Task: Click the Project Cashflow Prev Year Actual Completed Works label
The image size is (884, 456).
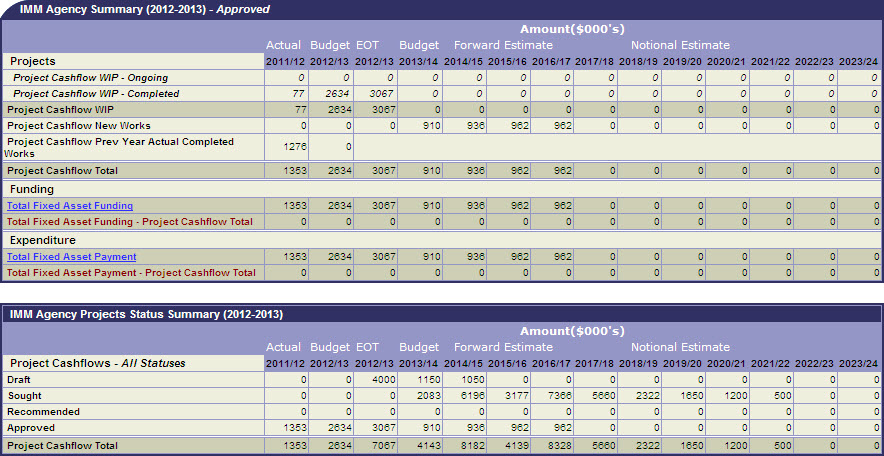Action: [x=120, y=147]
